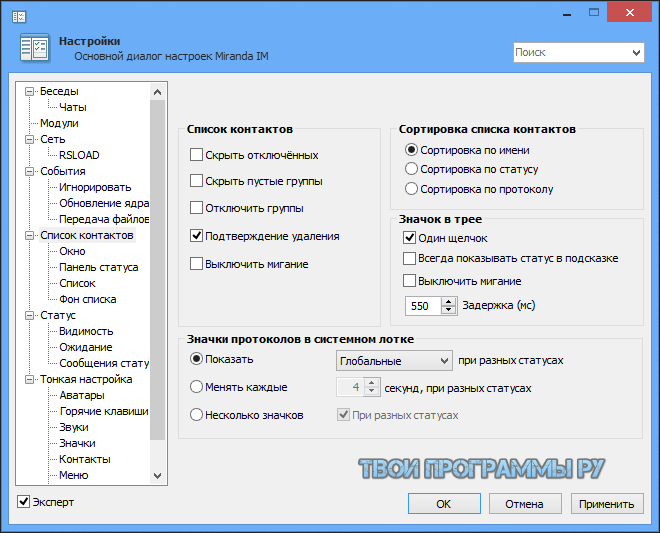This screenshot has width=660, height=533.
Task: Select 'Горячие клавиши' in the tree
Action: (x=103, y=412)
